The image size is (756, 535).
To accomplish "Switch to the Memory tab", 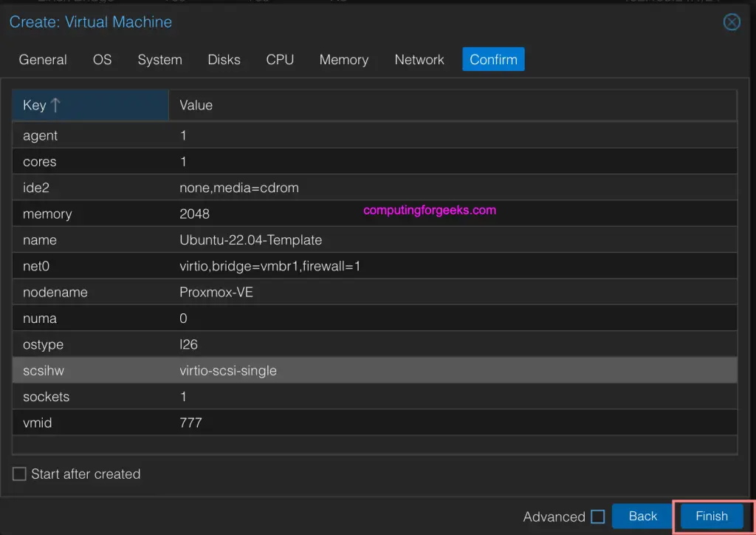I will 344,59.
